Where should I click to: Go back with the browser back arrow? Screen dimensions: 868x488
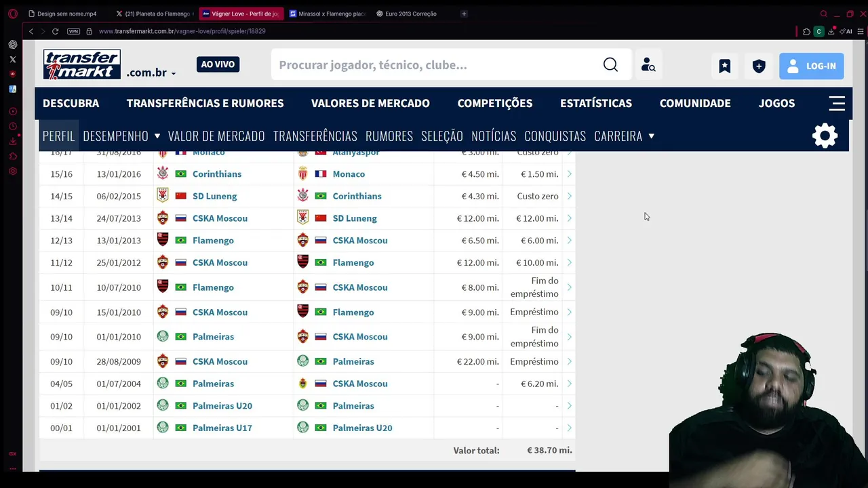[x=31, y=31]
